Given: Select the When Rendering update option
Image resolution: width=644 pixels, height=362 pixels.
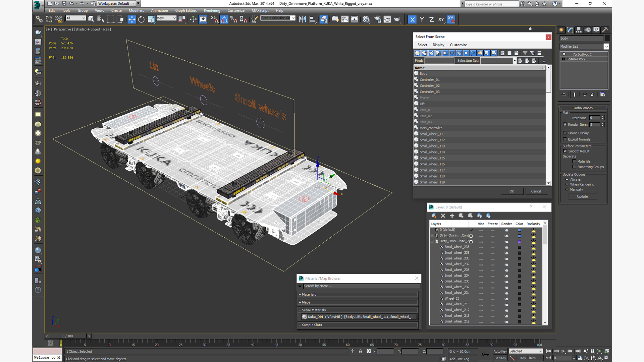Looking at the screenshot, I should 567,184.
